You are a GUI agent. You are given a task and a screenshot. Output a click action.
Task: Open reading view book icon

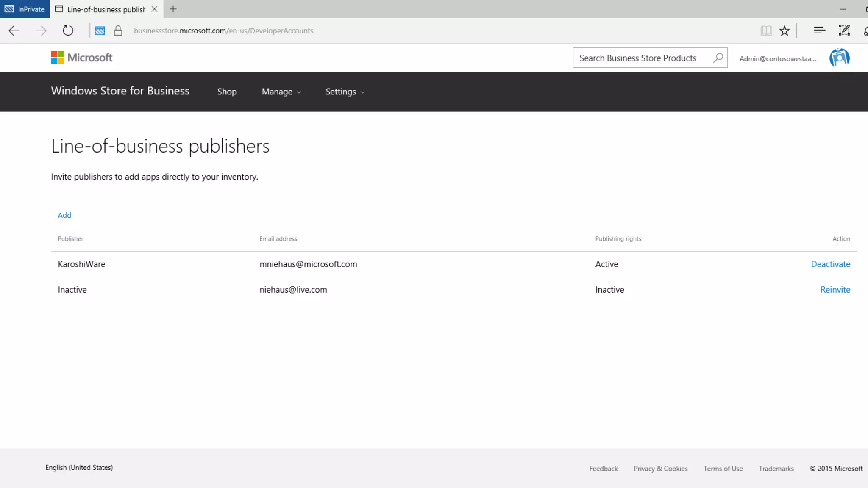pyautogui.click(x=766, y=30)
